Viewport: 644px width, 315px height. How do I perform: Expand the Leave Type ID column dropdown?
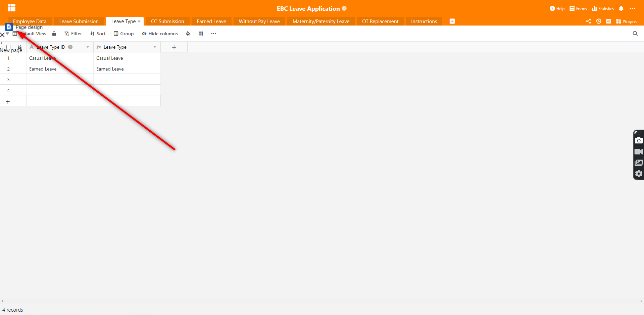click(x=88, y=47)
